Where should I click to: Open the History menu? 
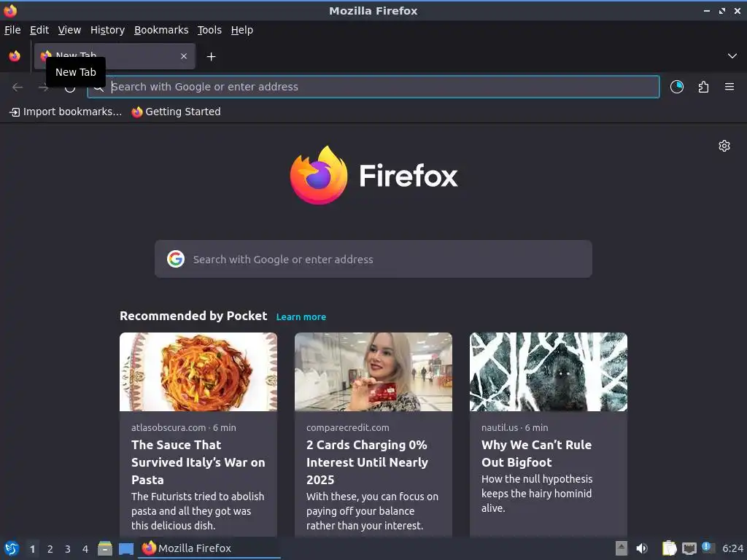[x=108, y=30]
